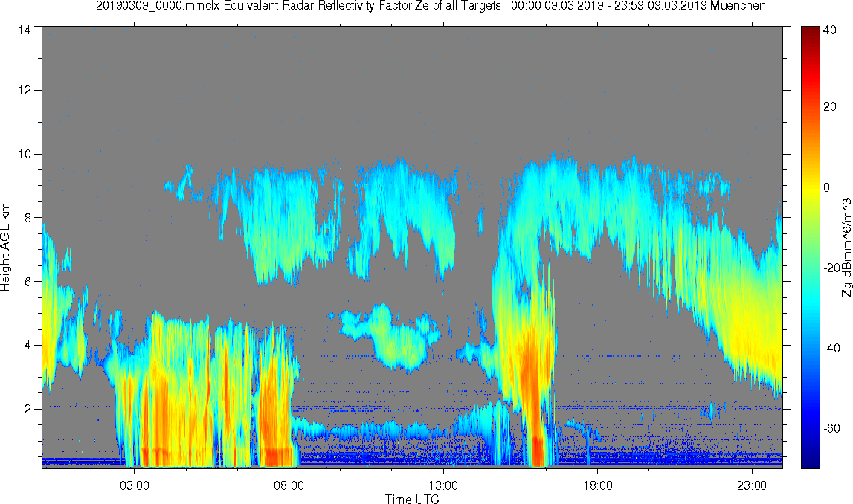
Task: Click the height axis label '12'
Action: (25, 90)
